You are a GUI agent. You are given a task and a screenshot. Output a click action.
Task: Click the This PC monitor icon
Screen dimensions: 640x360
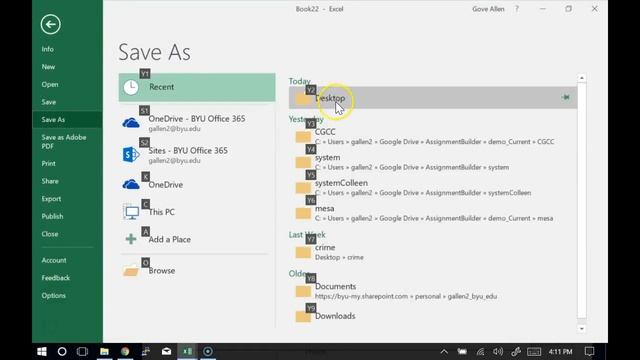click(131, 212)
